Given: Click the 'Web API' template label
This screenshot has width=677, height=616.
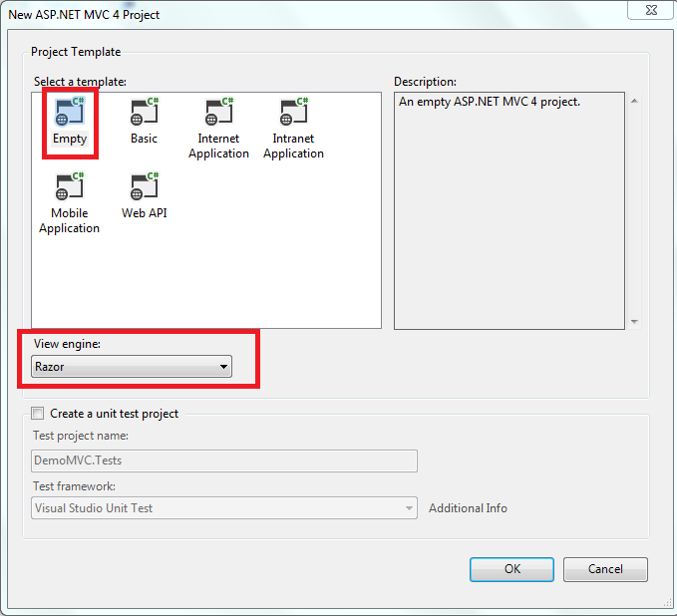Looking at the screenshot, I should click(x=145, y=213).
